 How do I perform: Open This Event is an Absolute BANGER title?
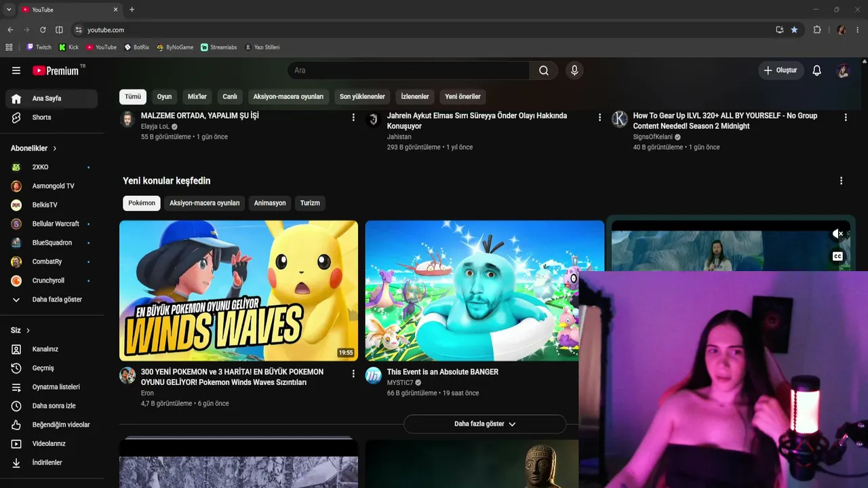tap(443, 372)
